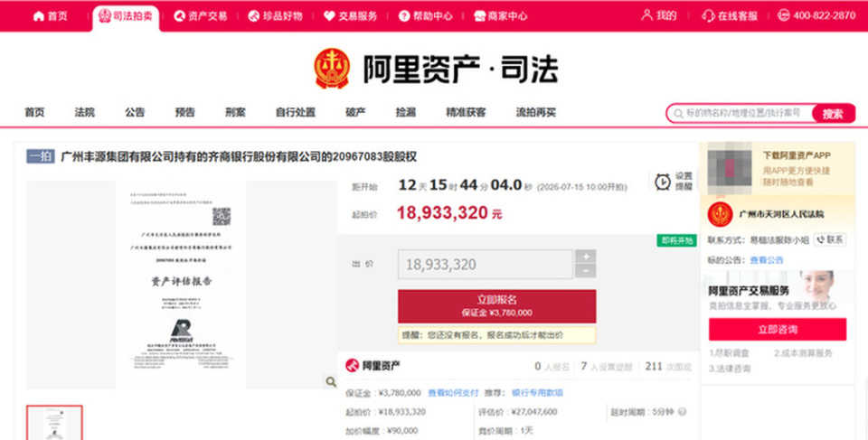This screenshot has width=868, height=440.
Task: Click the 阿里资产交易服务 banner
Action: 778,292
